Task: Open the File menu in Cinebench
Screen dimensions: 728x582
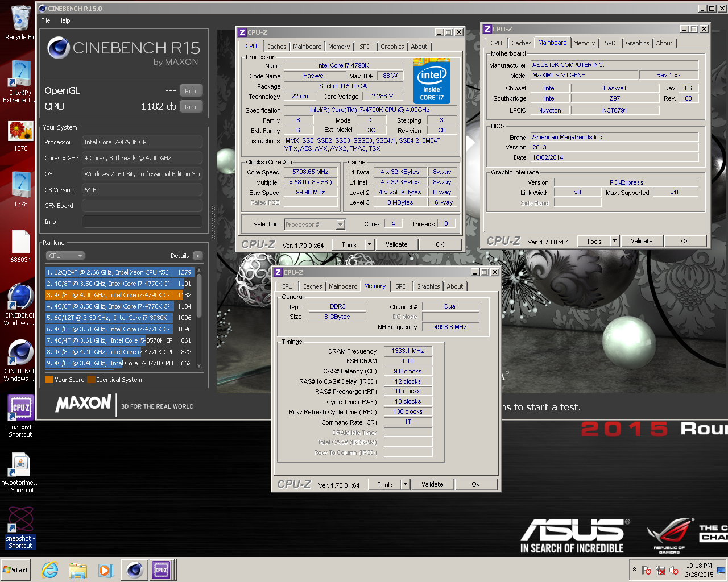Action: tap(45, 20)
